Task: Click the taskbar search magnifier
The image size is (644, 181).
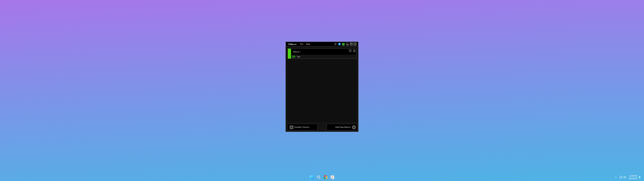Action: point(318,177)
